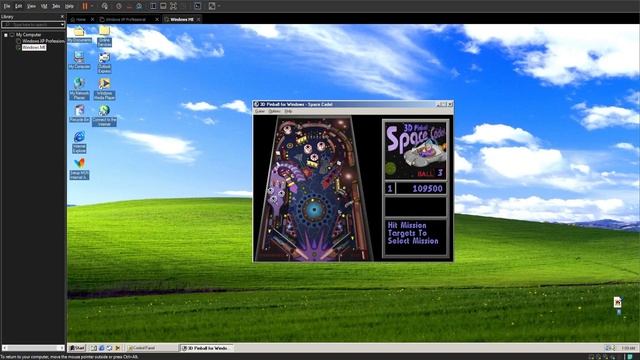The width and height of the screenshot is (640, 360).
Task: Open the VM menu
Action: coord(44,6)
